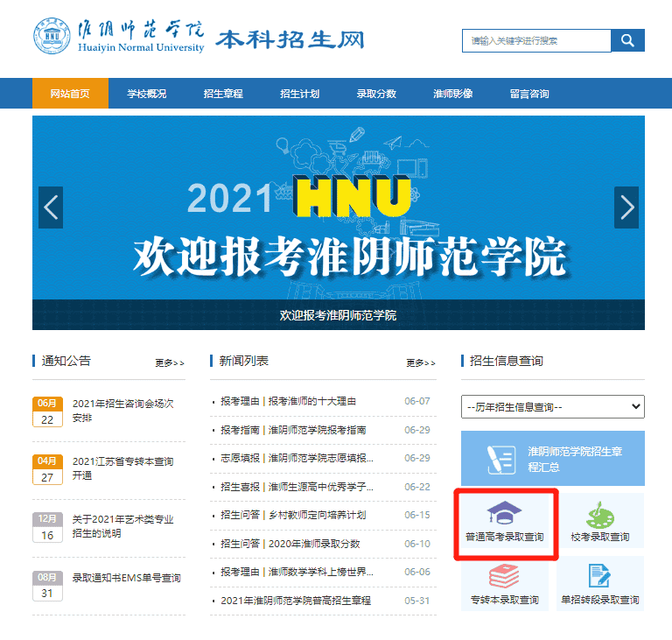Open the 06月22 date badge

pyautogui.click(x=47, y=411)
